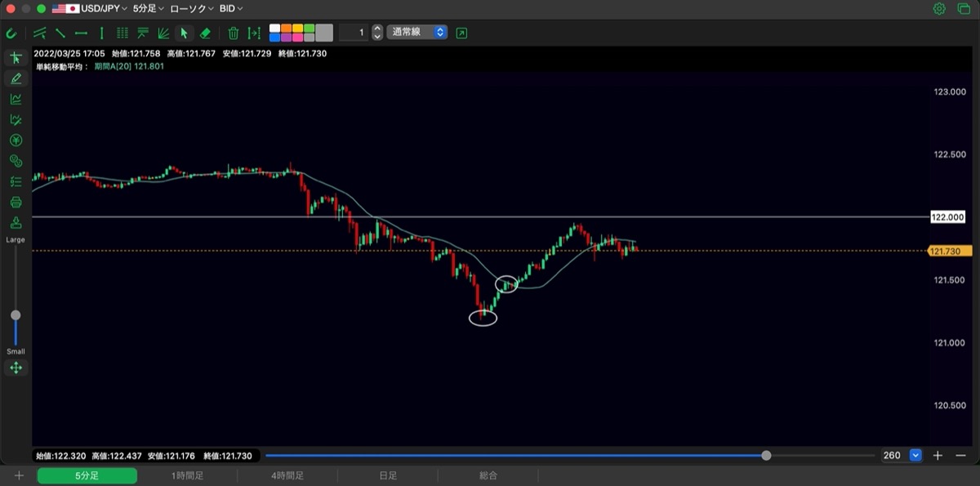Open the settings gear icon
Screen dimensions: 980x486
click(939, 8)
